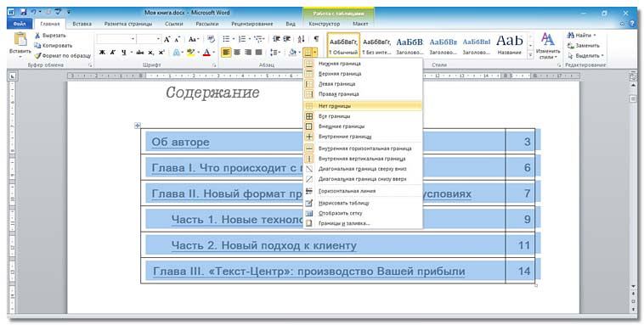Open the Выделить dropdown
644x325 pixels.
(x=585, y=55)
